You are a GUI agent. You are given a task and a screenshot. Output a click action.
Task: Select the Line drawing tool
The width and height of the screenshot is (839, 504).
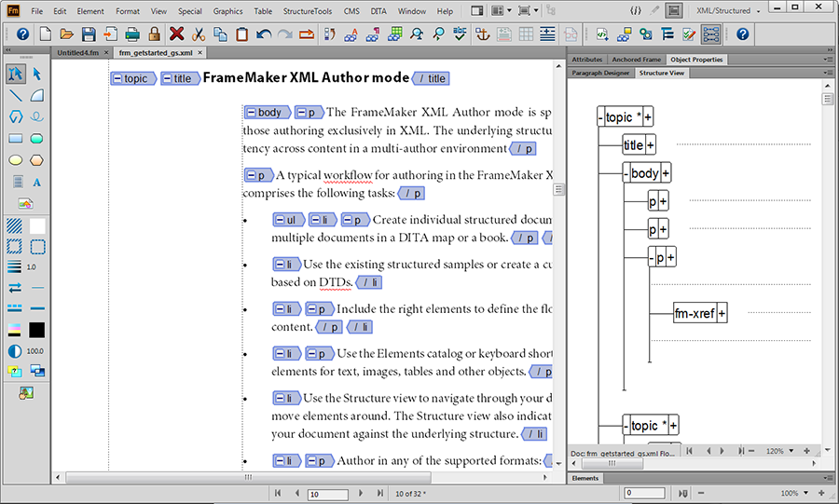point(16,95)
